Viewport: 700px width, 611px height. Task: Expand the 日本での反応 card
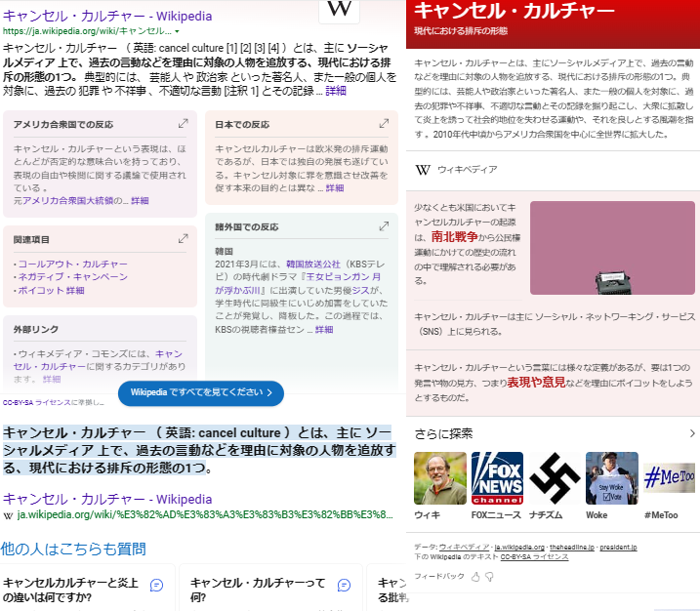pos(384,123)
